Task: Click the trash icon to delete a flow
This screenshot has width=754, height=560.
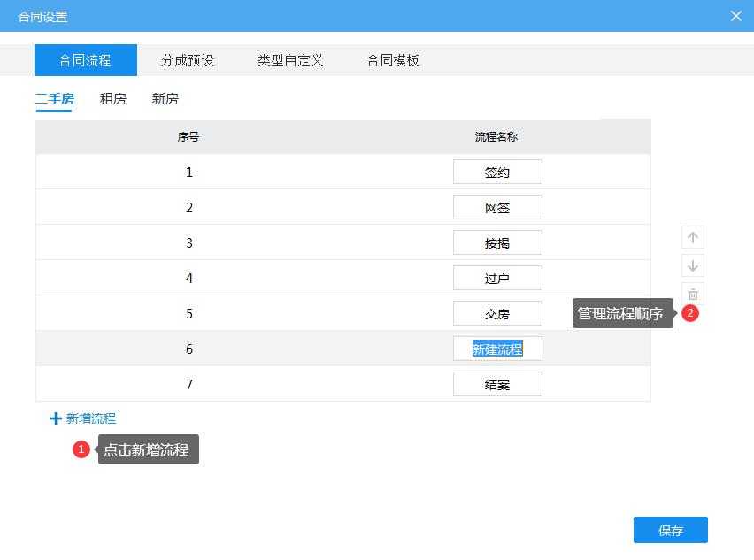Action: click(x=693, y=295)
